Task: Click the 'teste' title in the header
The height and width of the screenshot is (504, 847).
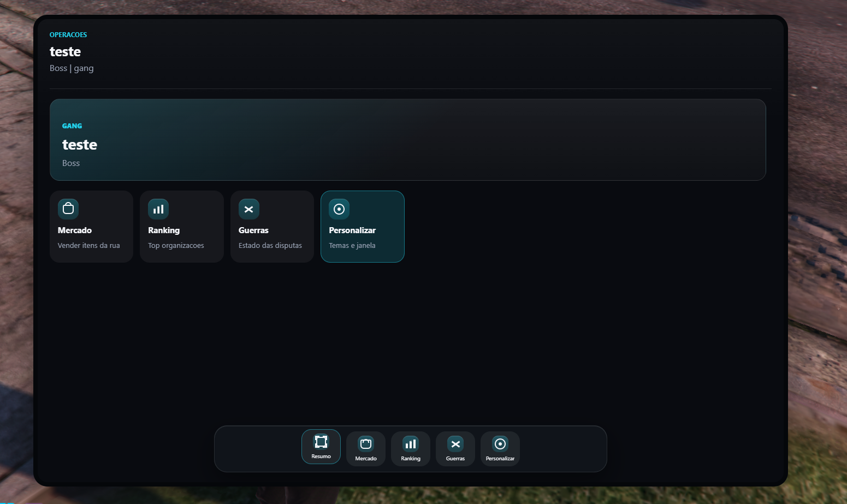Action: point(65,52)
